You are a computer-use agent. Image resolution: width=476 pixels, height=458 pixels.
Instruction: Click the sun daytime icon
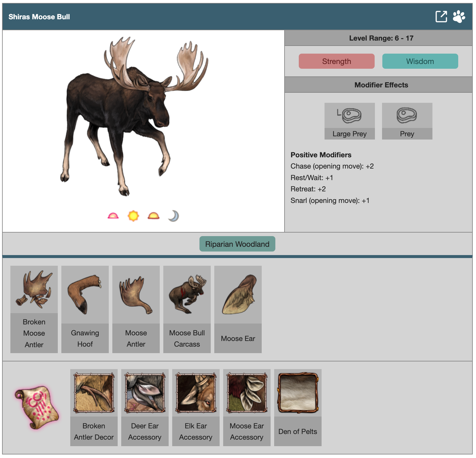pos(133,216)
